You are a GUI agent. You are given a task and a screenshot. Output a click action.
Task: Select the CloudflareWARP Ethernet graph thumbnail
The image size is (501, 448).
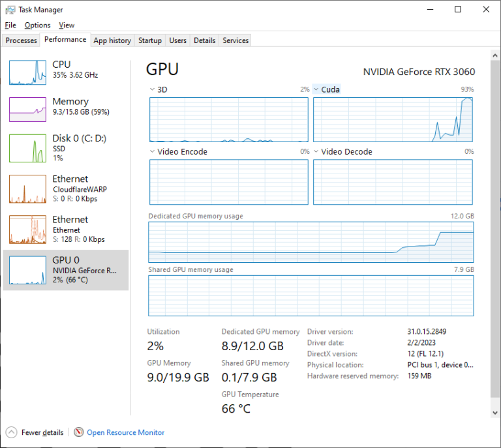[x=27, y=188]
